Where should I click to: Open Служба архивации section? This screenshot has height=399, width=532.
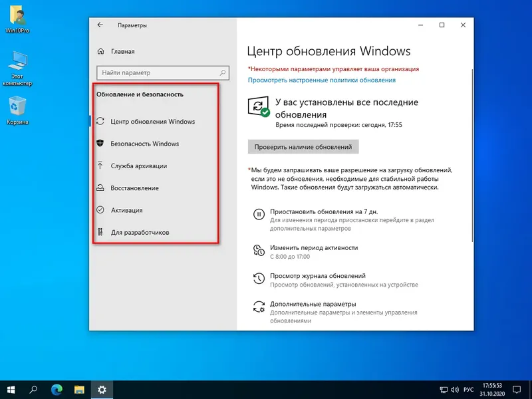point(138,166)
